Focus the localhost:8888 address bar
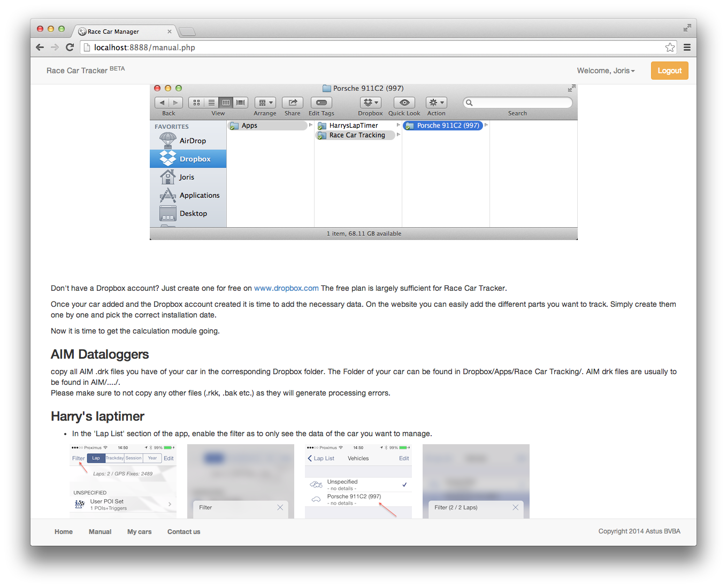This screenshot has width=727, height=588. click(x=374, y=48)
